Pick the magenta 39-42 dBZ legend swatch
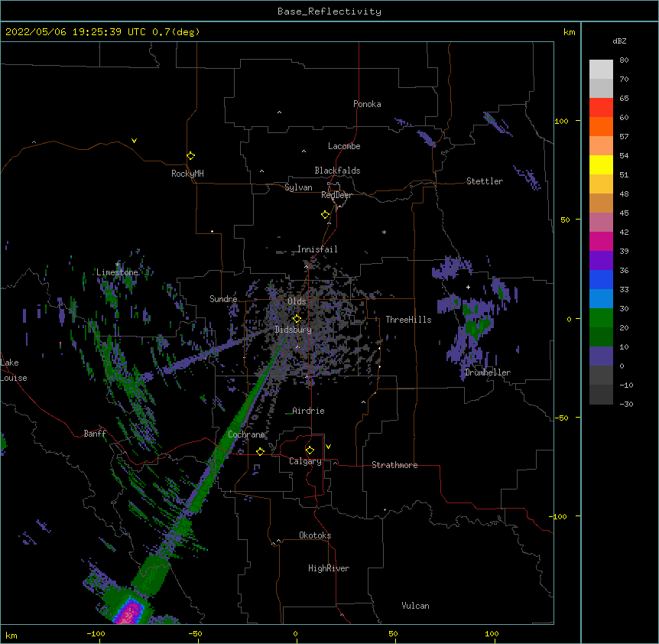Screen dimensions: 659x644 pyautogui.click(x=601, y=242)
